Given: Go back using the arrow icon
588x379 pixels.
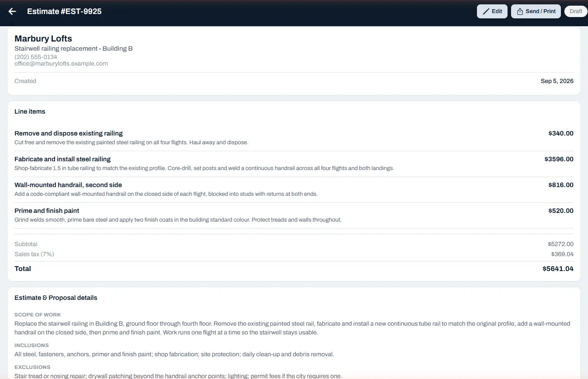Looking at the screenshot, I should pyautogui.click(x=12, y=11).
